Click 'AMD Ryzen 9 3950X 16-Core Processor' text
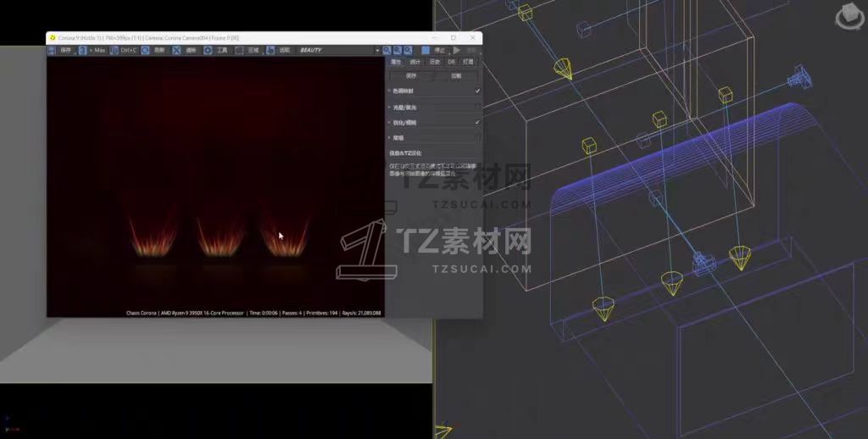This screenshot has width=868, height=439. coord(202,314)
